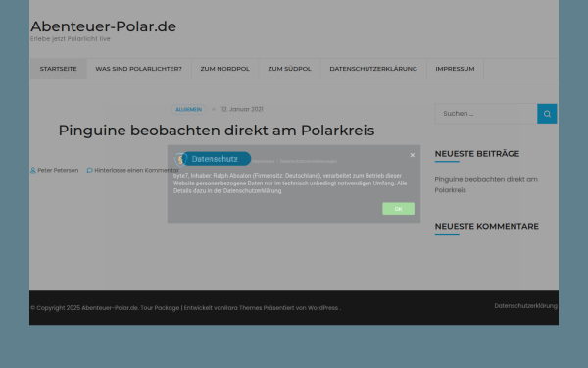Open the Startseite menu item

click(58, 69)
